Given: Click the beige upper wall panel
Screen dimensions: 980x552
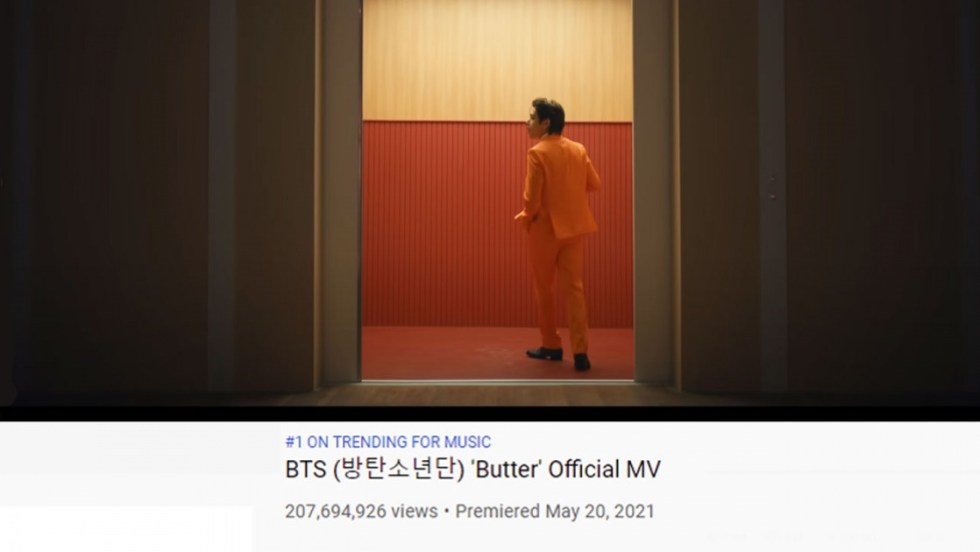Looking at the screenshot, I should click(498, 61).
